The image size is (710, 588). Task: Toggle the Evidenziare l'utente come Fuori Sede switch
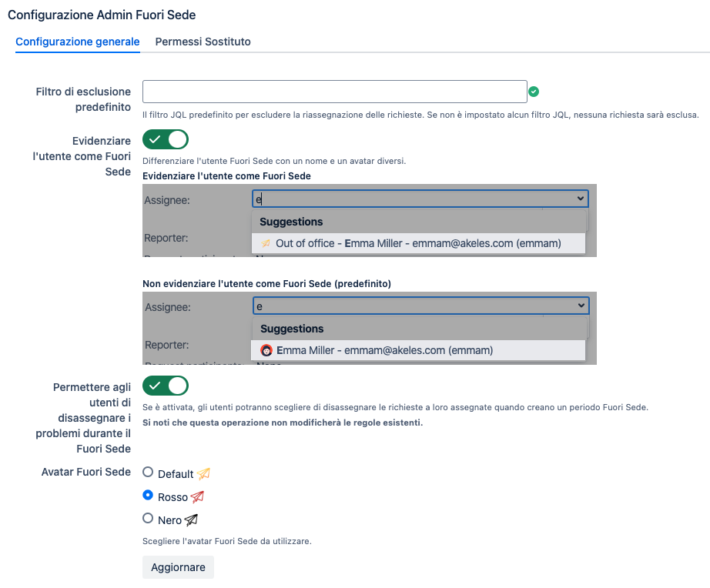[x=166, y=139]
